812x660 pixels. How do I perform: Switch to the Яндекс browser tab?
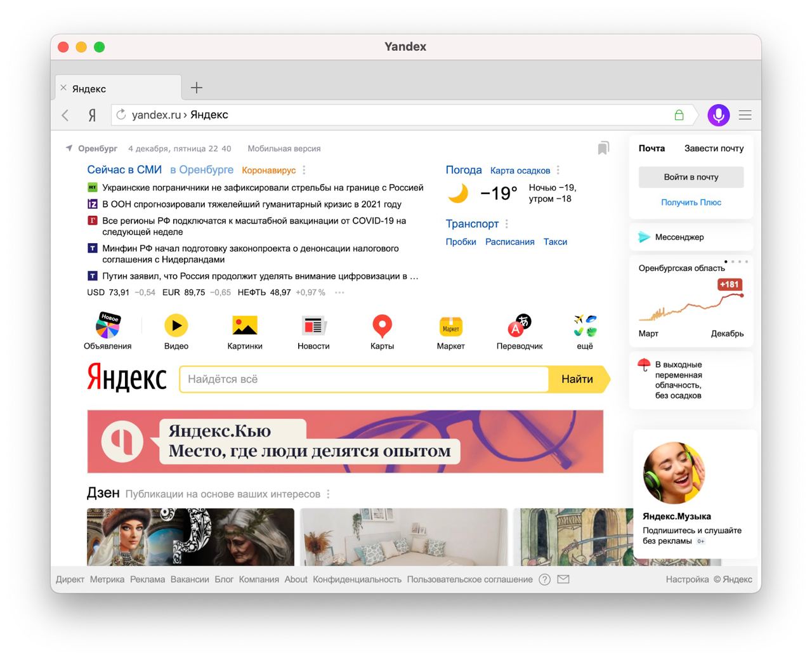point(118,88)
